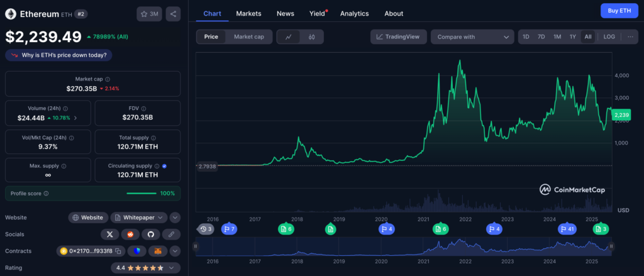Image resolution: width=644 pixels, height=276 pixels.
Task: Click the blue shield contract icon
Action: coord(136,251)
